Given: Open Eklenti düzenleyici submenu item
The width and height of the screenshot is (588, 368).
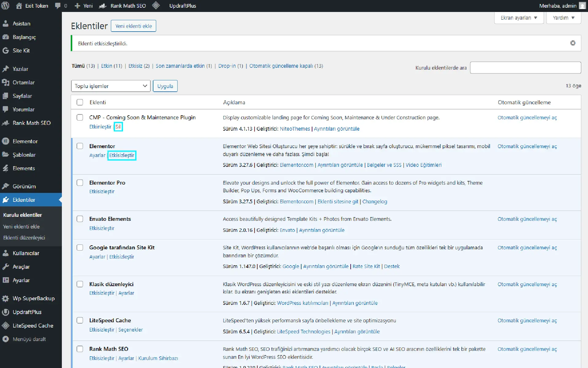Looking at the screenshot, I should (x=24, y=238).
